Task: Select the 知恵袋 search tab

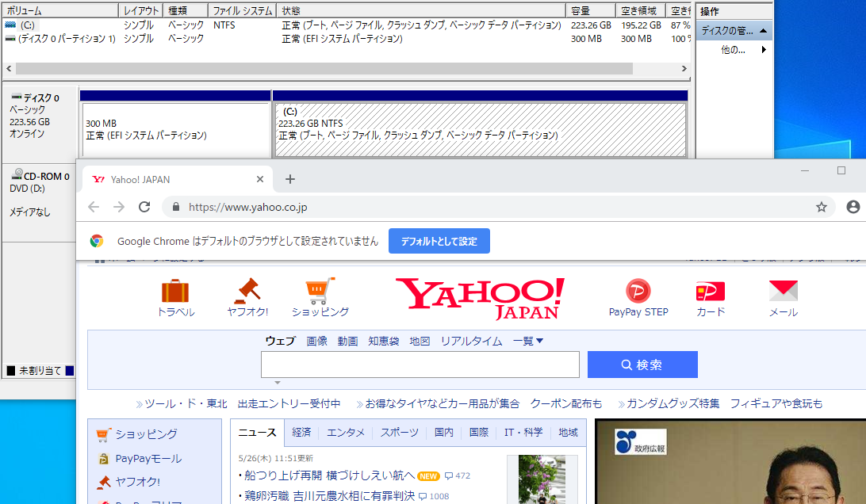Action: (x=384, y=342)
